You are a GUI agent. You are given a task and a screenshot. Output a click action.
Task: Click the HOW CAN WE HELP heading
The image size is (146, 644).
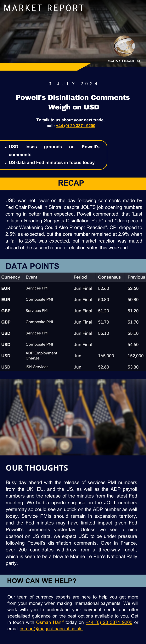tap(42, 581)
